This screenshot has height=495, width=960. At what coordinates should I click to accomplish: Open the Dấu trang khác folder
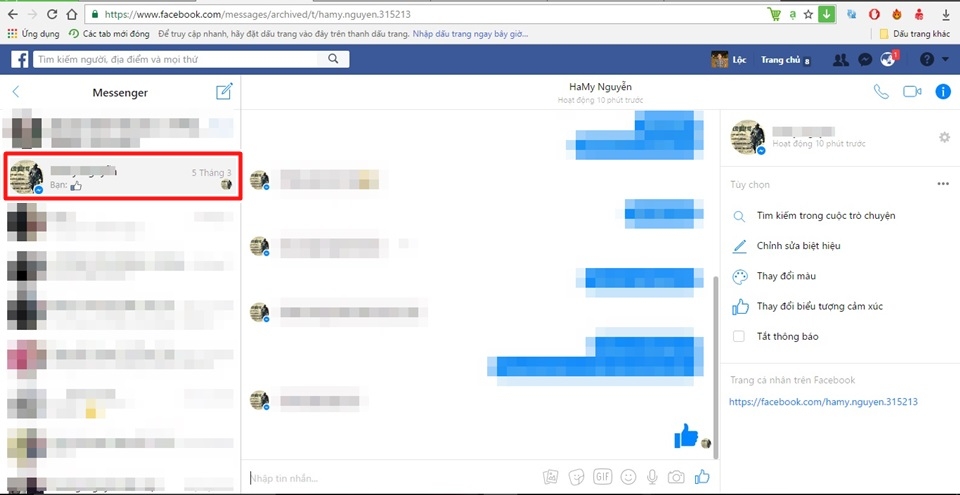click(x=915, y=34)
